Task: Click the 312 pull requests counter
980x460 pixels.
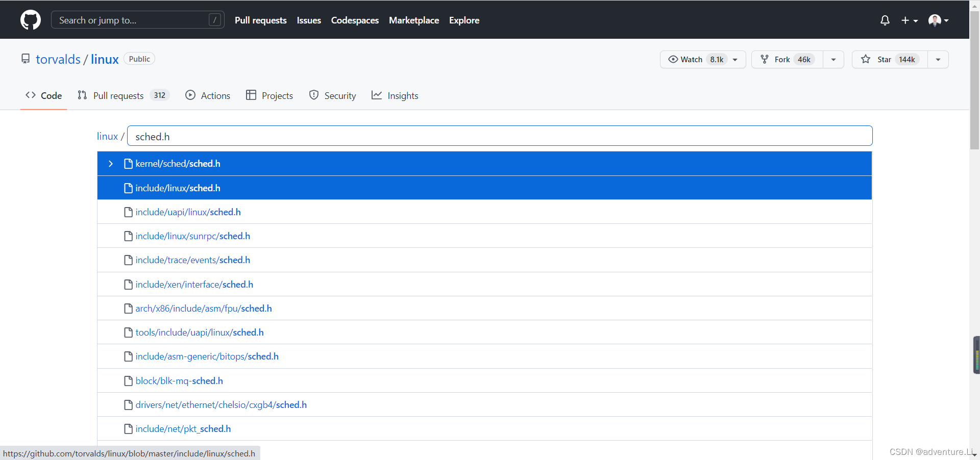Action: click(x=160, y=95)
